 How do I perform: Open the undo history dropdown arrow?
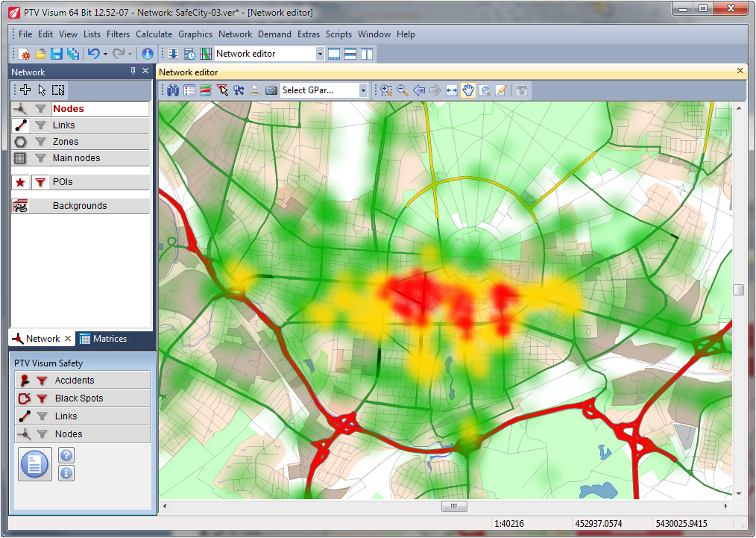click(105, 54)
